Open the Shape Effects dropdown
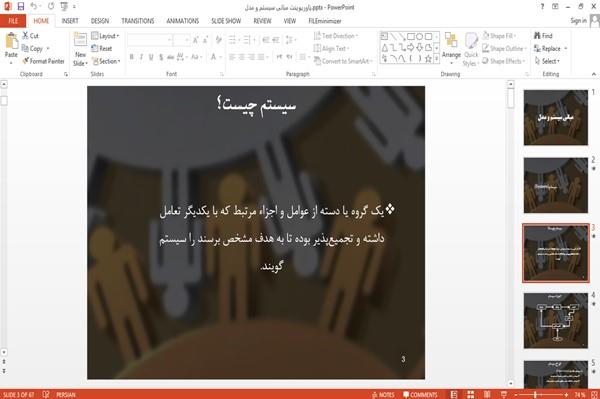This screenshot has width=600, height=399. [x=503, y=61]
